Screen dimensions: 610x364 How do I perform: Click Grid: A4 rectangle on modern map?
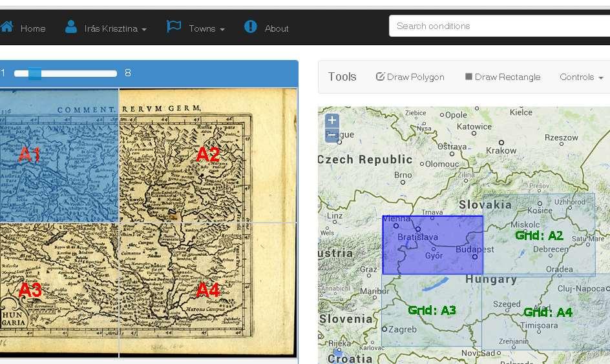click(547, 312)
